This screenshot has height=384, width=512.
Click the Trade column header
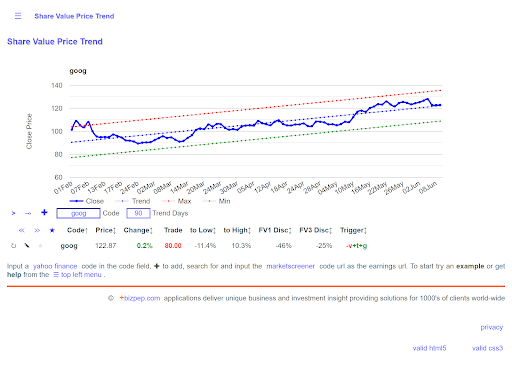point(173,230)
